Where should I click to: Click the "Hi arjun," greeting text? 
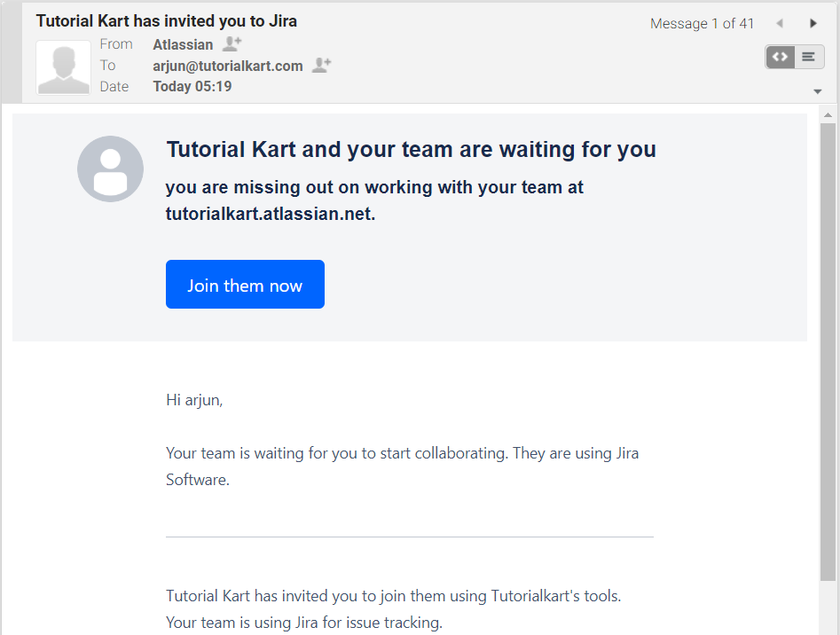coord(194,400)
